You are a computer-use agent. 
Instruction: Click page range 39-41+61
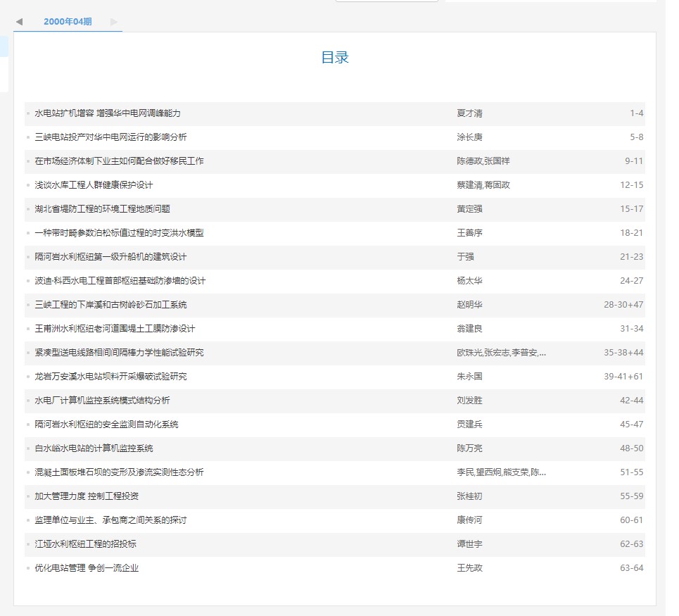623,377
